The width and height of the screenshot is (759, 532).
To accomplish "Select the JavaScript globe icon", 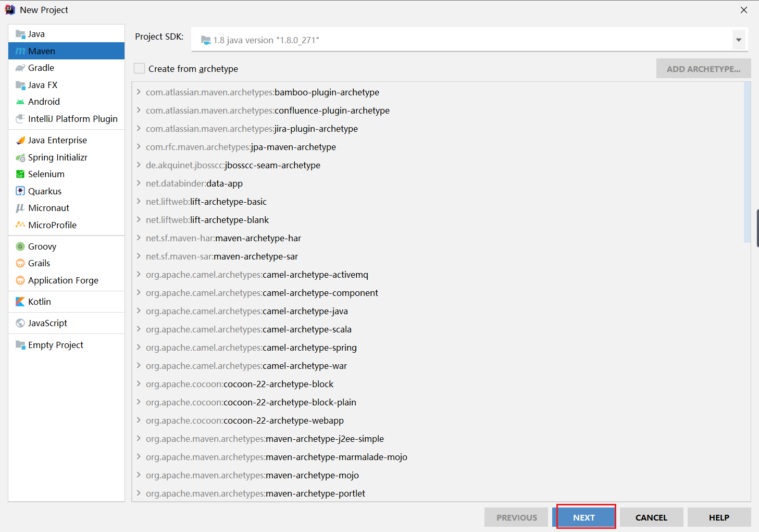I will (20, 323).
